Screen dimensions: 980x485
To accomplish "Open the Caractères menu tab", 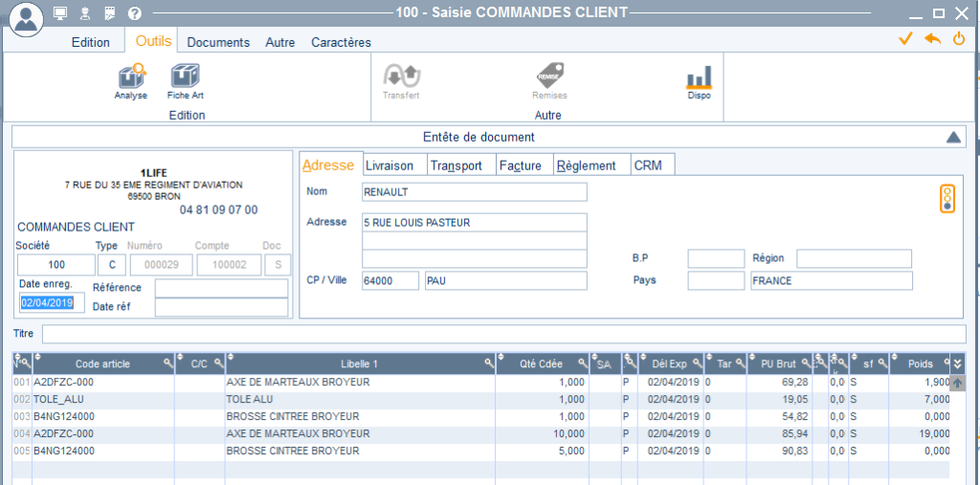I will (x=342, y=42).
